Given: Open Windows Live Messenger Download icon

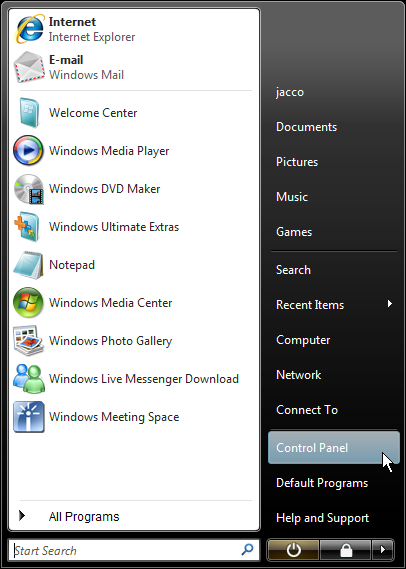Looking at the screenshot, I should click(29, 378).
